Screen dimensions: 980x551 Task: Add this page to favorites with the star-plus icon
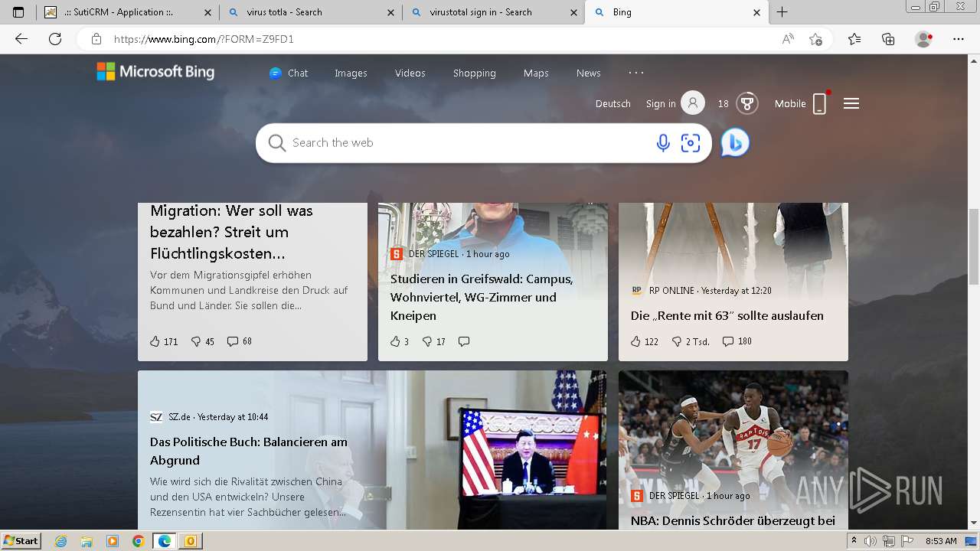[816, 39]
